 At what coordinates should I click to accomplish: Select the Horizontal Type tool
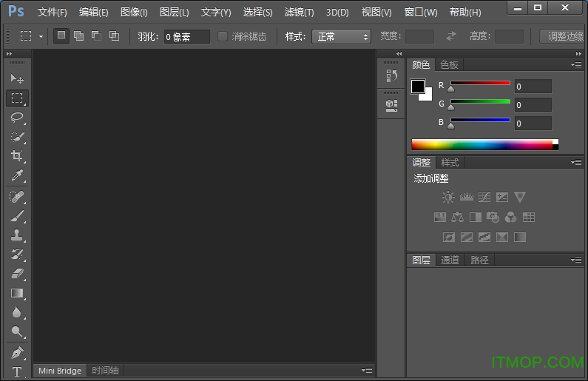pos(17,371)
